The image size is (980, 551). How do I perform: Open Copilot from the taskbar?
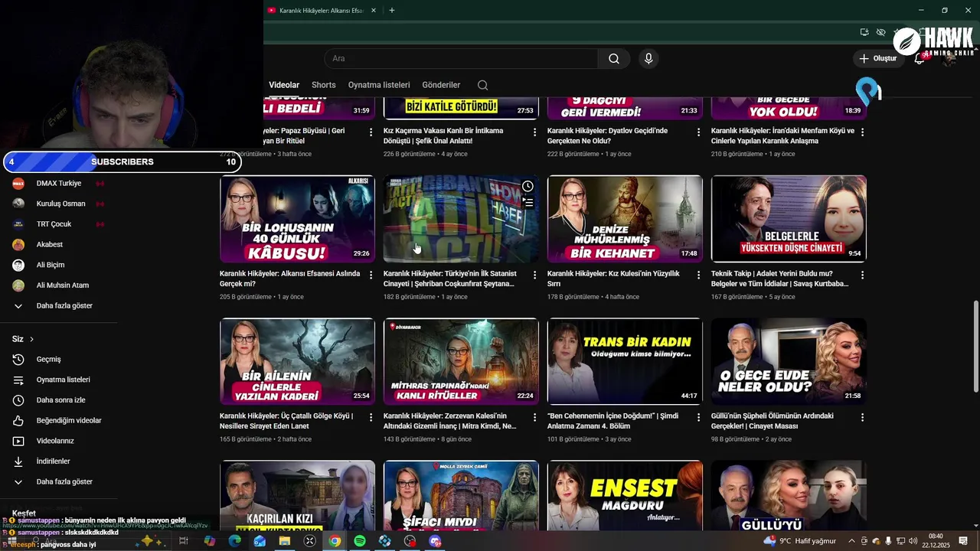tap(210, 541)
